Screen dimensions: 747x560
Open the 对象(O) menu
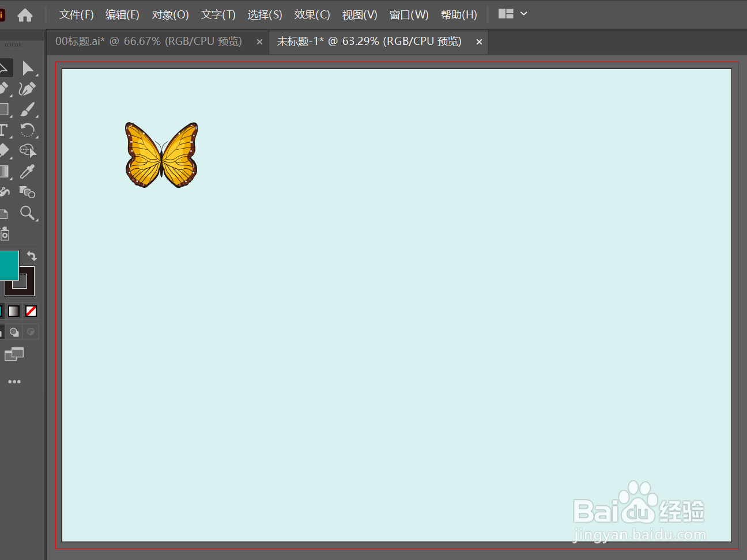[x=170, y=14]
